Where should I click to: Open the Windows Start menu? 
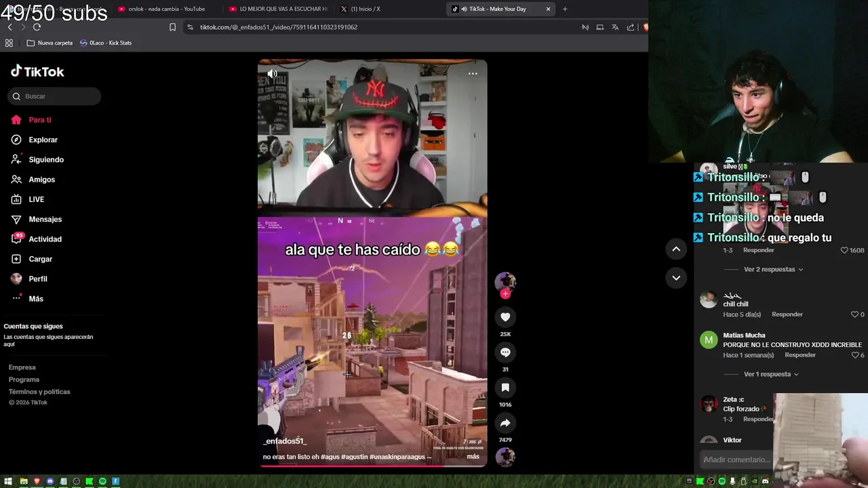pyautogui.click(x=8, y=481)
